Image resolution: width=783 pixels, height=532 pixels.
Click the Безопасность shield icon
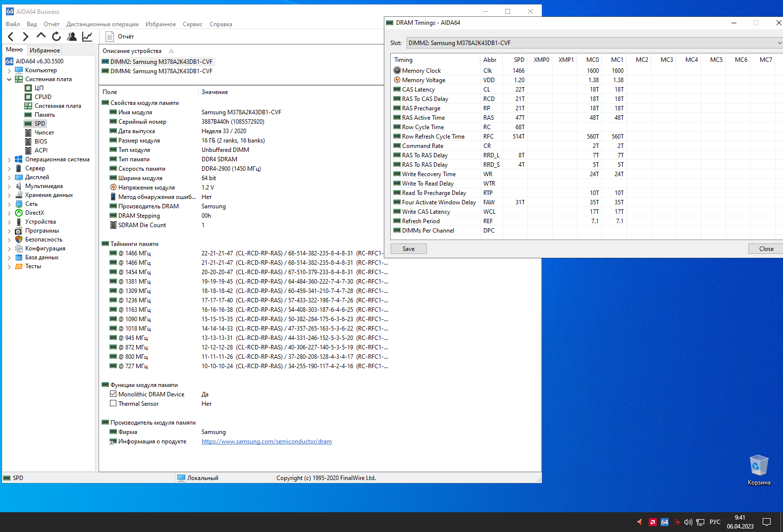pyautogui.click(x=19, y=240)
